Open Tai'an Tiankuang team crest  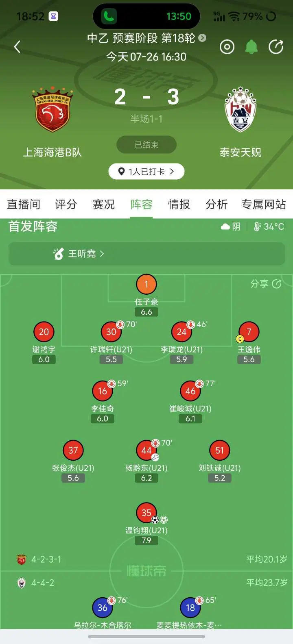coord(240,109)
